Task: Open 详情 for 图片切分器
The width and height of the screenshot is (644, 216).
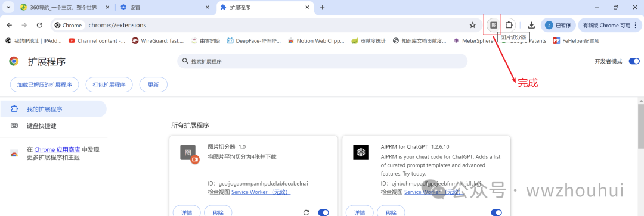Action: 187,212
